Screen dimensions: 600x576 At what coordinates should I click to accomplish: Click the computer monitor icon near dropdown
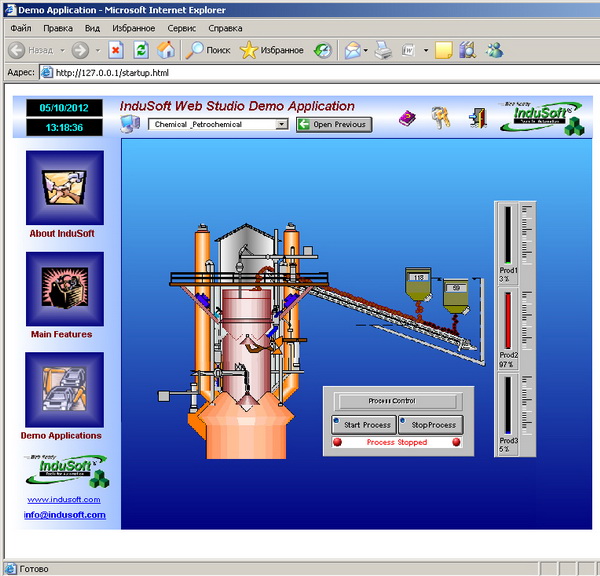click(x=130, y=124)
